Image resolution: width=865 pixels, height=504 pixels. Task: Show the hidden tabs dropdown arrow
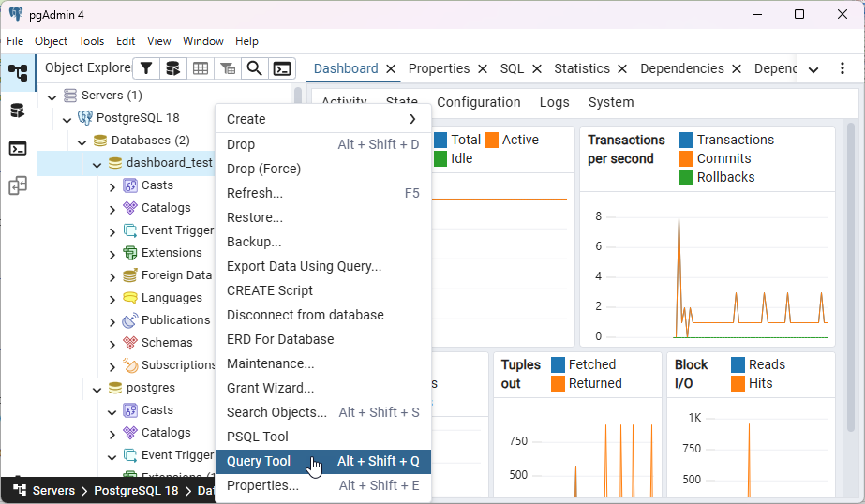point(813,69)
